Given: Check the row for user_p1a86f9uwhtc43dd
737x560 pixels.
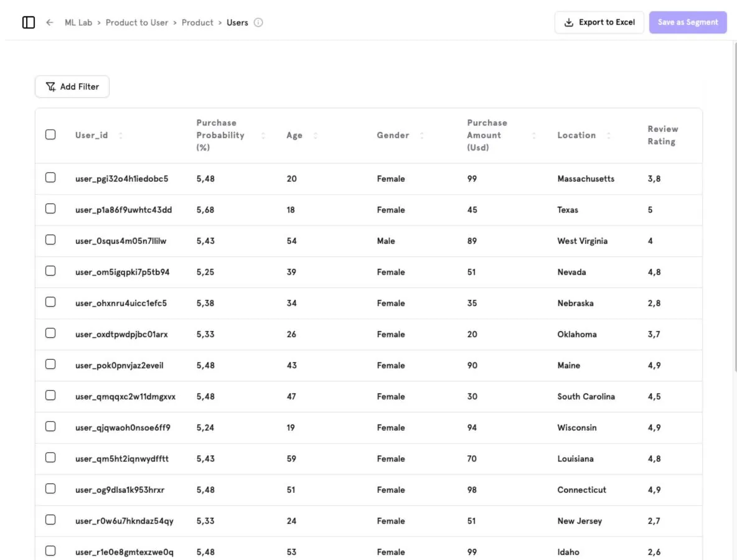Looking at the screenshot, I should tap(50, 208).
